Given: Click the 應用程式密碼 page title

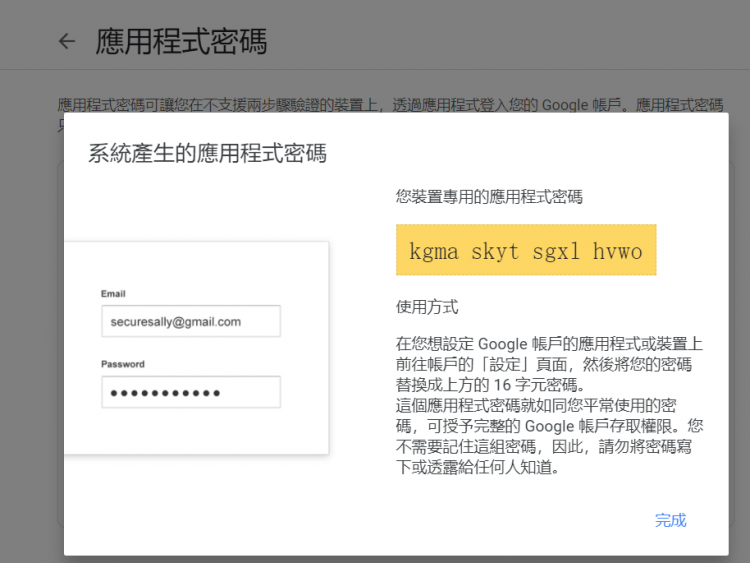Looking at the screenshot, I should point(181,41).
